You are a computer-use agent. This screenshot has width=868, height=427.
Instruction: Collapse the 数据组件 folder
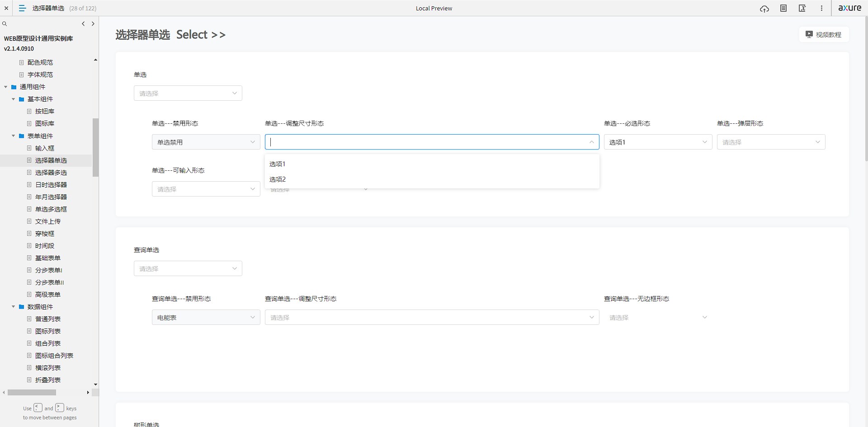coord(14,307)
